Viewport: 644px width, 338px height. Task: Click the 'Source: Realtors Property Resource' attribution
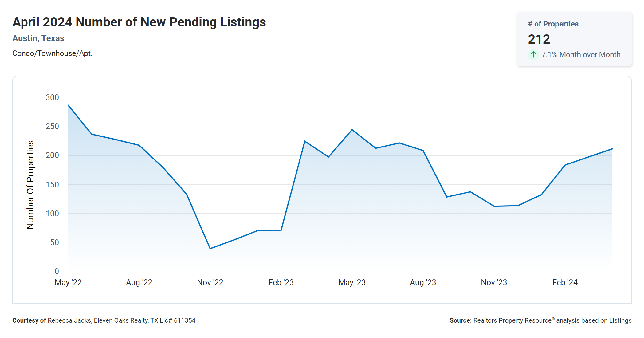point(540,320)
